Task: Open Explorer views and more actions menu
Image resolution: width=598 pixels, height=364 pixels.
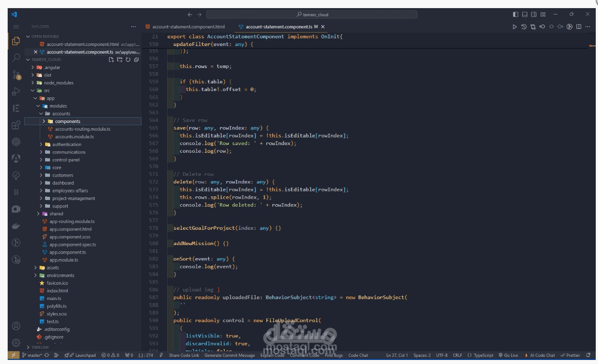Action: tap(133, 27)
